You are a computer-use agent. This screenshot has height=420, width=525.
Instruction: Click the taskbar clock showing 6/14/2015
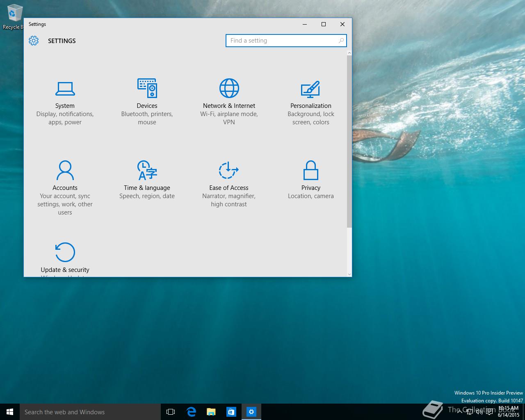pyautogui.click(x=509, y=412)
